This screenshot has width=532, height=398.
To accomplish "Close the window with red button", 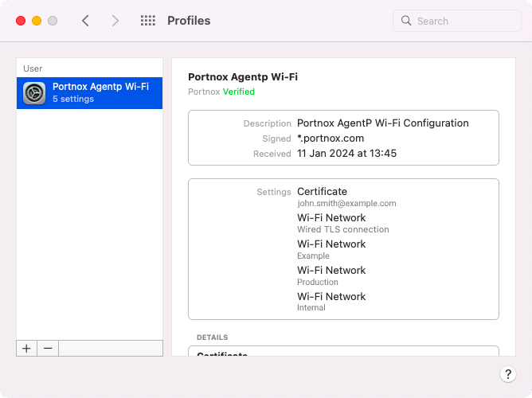I will pyautogui.click(x=21, y=21).
